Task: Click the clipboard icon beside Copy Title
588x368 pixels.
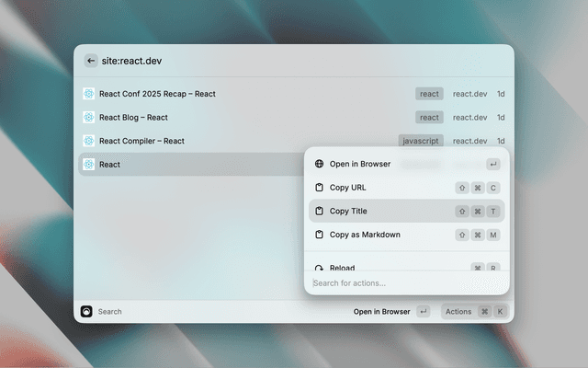Action: coord(319,211)
